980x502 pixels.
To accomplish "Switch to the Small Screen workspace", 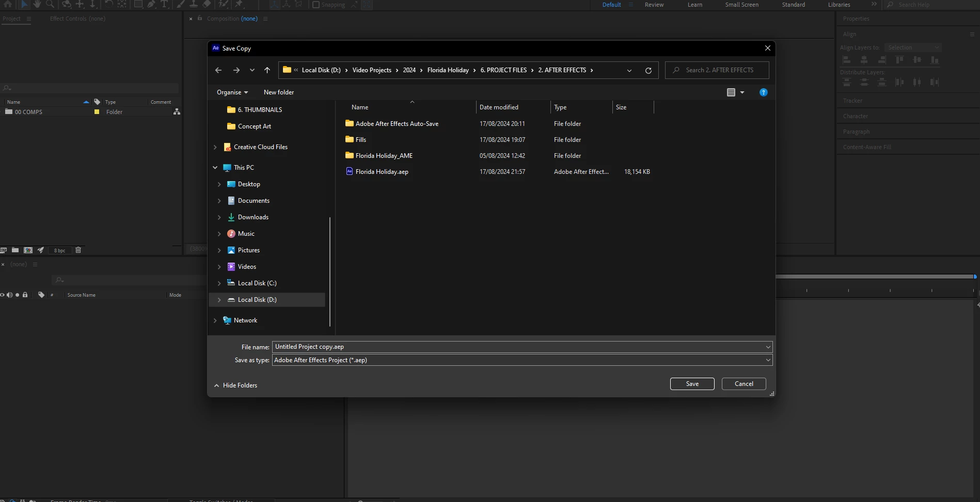I will tap(742, 5).
